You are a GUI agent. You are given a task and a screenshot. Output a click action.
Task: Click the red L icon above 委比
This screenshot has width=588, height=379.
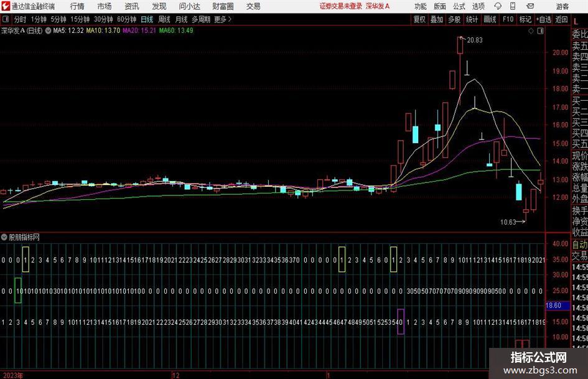[x=576, y=22]
